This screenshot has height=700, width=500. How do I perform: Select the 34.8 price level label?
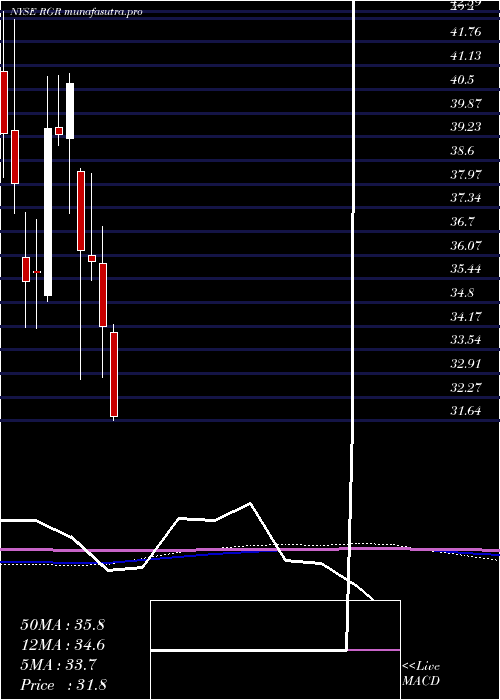coord(462,293)
